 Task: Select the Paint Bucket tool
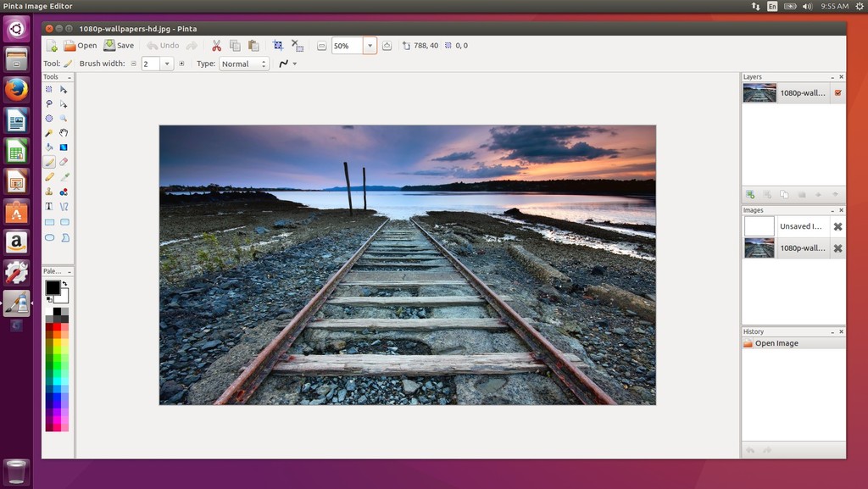click(49, 147)
